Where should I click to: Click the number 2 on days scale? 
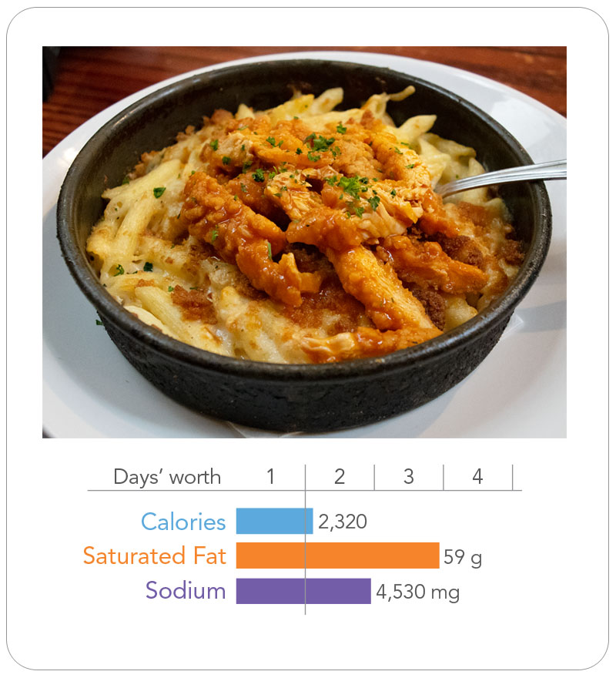pyautogui.click(x=340, y=477)
